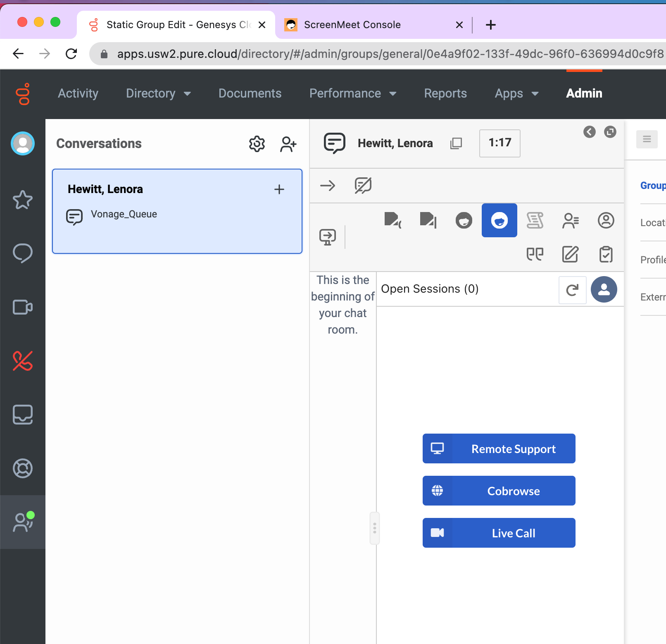
Task: Open the grey ScreenMeet face icon
Action: click(x=464, y=220)
